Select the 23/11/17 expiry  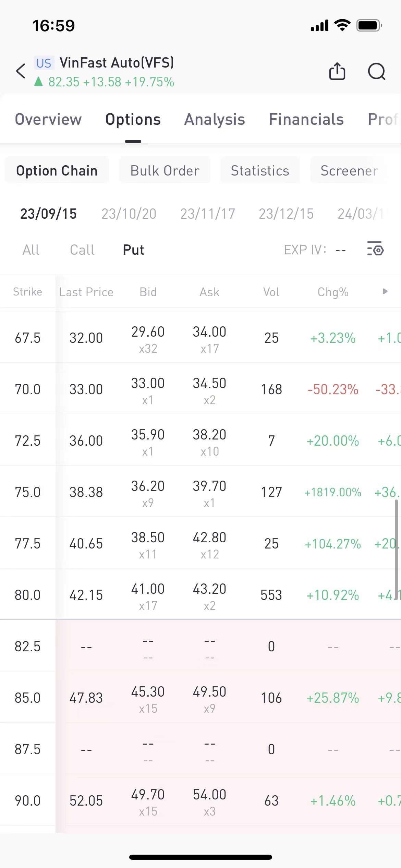point(208,214)
